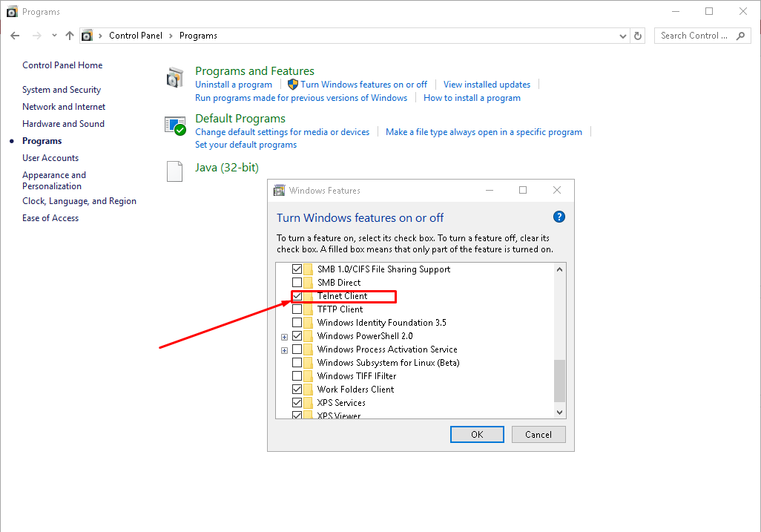Click the folder icon beside SMB Direct
The image size is (761, 532).
coord(309,283)
